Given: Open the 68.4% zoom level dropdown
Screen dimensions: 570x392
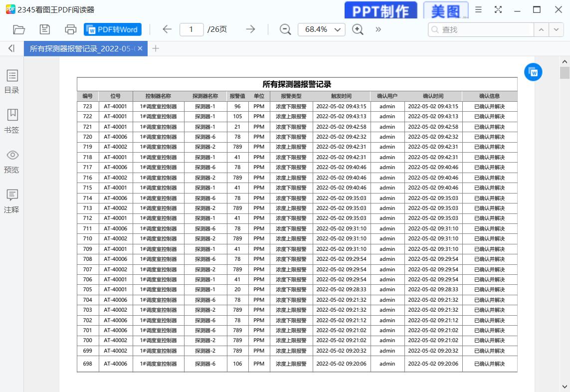Looking at the screenshot, I should [322, 29].
